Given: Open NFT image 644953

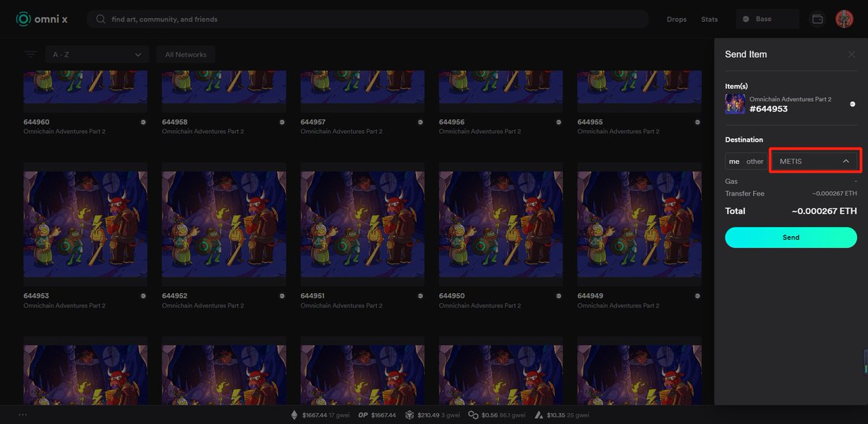Looking at the screenshot, I should (x=85, y=224).
